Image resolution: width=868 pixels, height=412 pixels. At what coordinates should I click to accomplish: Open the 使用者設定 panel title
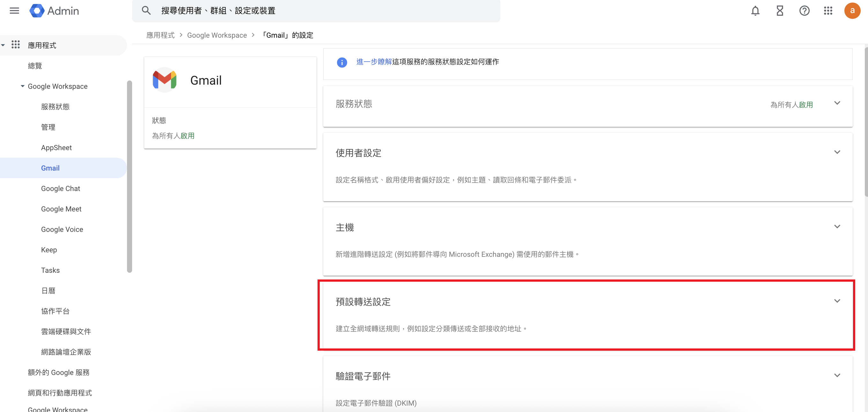[358, 153]
